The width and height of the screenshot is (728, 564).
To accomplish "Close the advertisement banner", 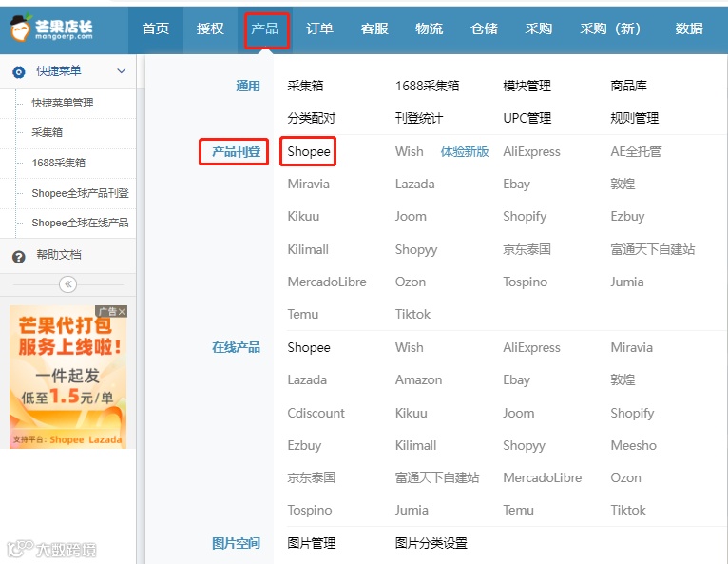I will pos(122,311).
